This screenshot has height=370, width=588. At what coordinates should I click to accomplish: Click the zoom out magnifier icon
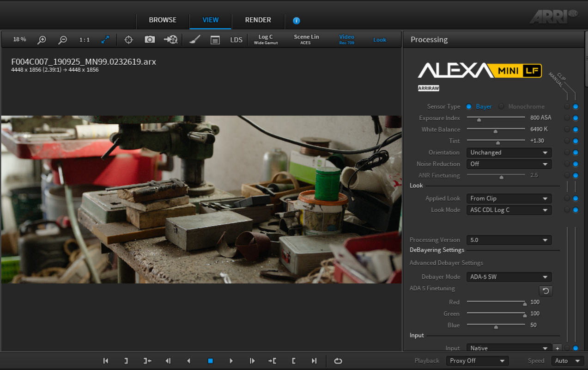pyautogui.click(x=62, y=40)
